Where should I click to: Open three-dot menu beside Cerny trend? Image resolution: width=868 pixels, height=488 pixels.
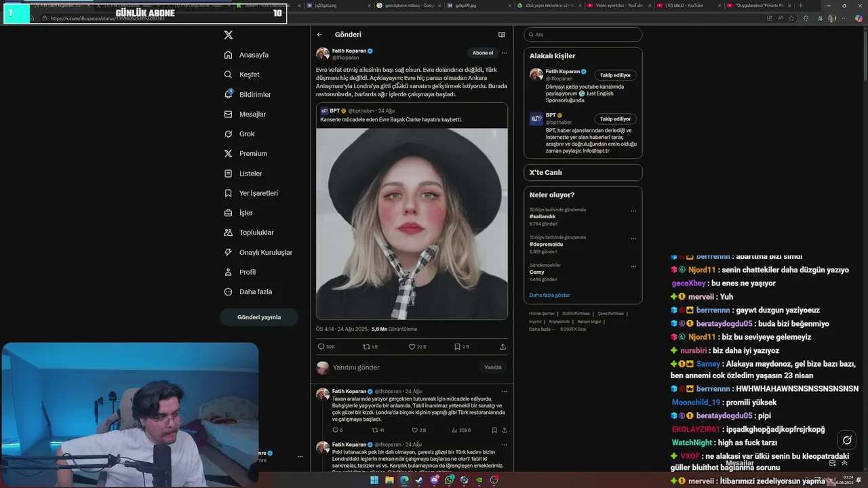pyautogui.click(x=633, y=266)
